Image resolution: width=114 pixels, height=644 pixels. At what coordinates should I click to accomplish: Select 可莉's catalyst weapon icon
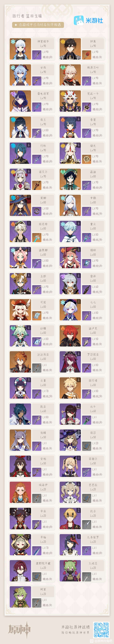pos(37,316)
